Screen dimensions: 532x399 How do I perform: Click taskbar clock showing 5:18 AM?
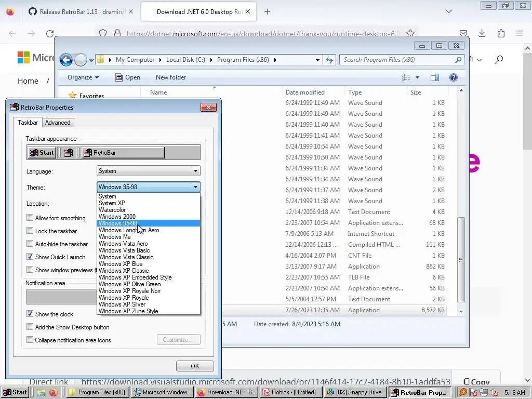pyautogui.click(x=515, y=393)
